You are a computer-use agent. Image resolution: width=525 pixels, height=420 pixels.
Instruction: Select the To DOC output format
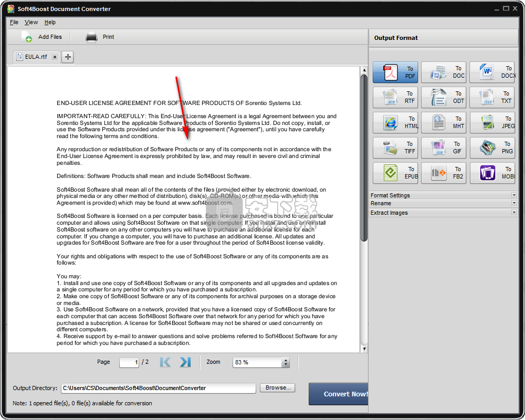[x=443, y=72]
